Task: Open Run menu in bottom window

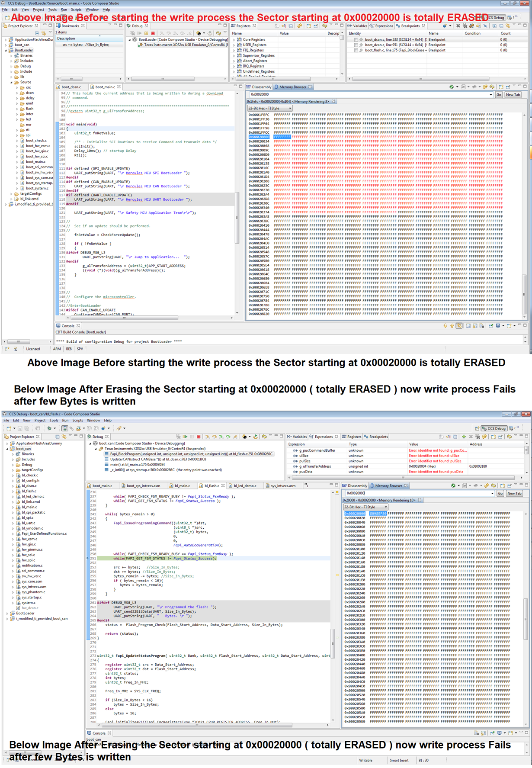Action: click(65, 420)
